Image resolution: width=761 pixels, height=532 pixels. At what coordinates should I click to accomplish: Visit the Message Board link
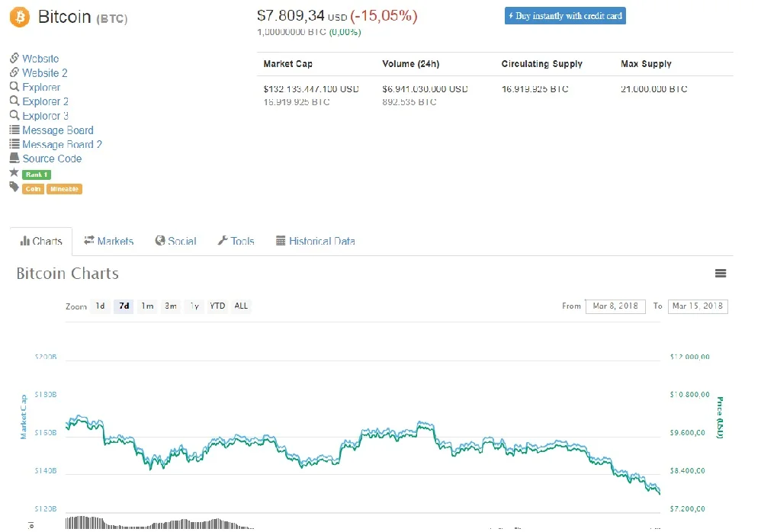[58, 130]
